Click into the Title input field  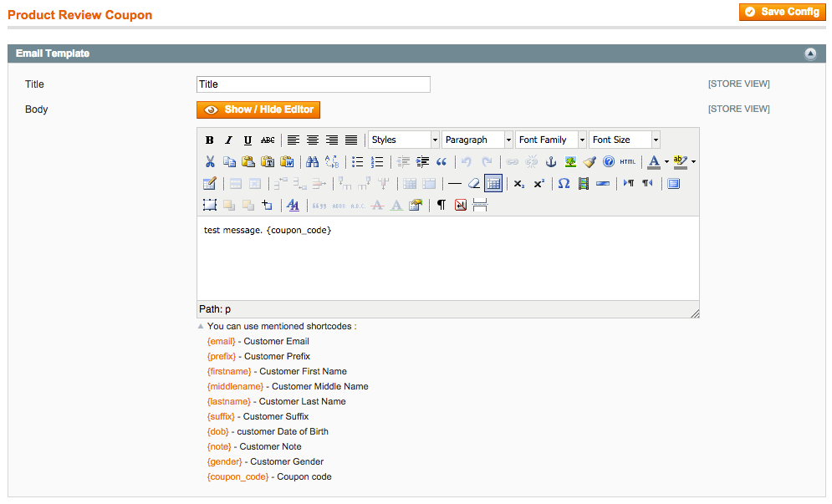click(313, 84)
